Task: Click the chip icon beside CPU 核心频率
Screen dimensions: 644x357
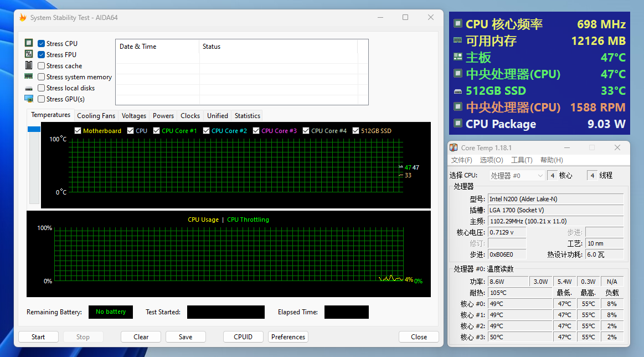Action: (457, 23)
